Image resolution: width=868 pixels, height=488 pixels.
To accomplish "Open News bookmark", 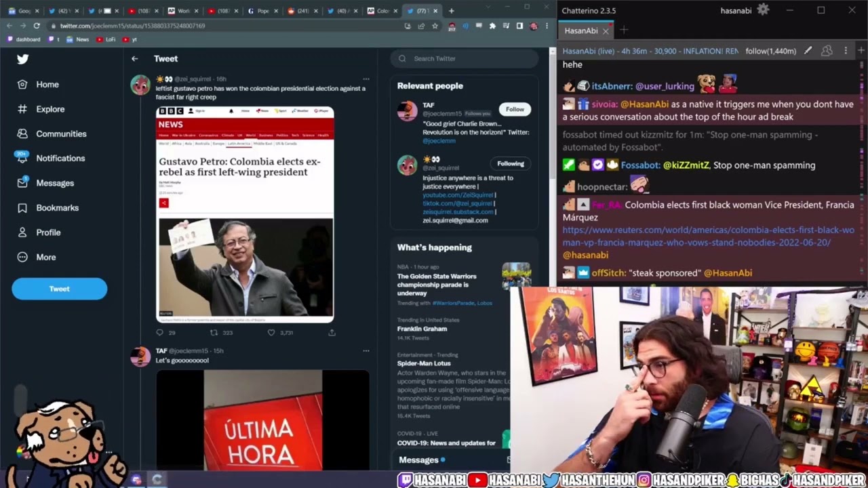I will click(x=78, y=39).
